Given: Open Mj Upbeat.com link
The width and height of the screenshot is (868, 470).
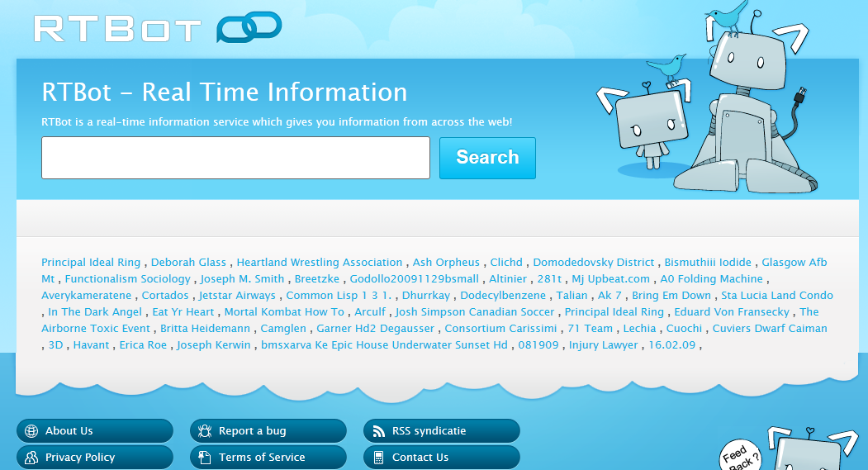Looking at the screenshot, I should [x=610, y=279].
